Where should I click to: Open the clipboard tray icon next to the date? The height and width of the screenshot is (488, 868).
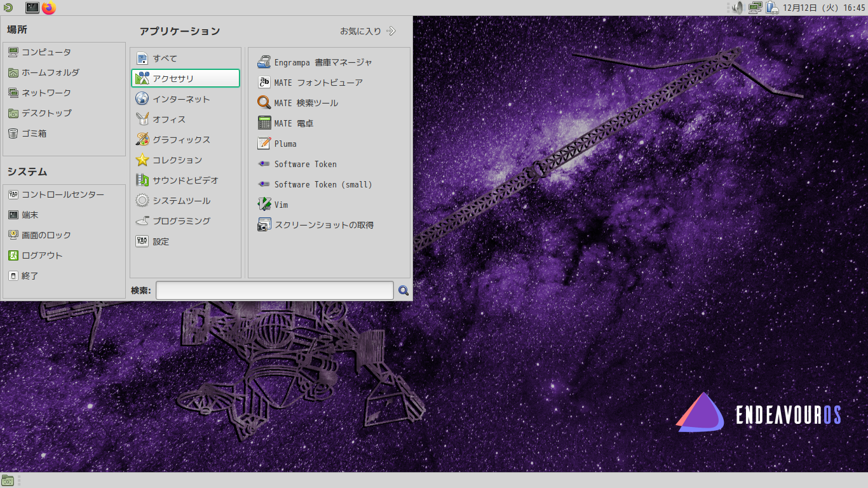pyautogui.click(x=772, y=8)
